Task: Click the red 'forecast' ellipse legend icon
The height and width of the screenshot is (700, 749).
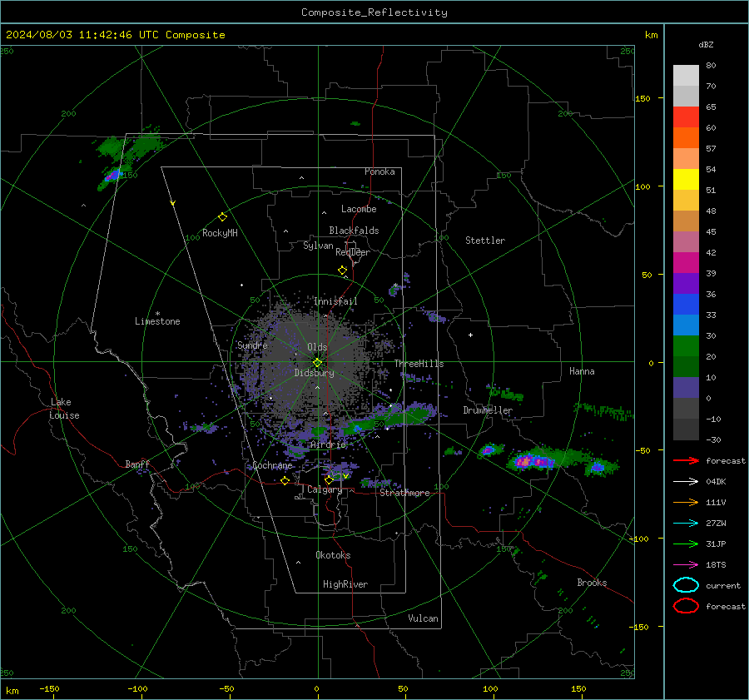Action: click(x=686, y=606)
